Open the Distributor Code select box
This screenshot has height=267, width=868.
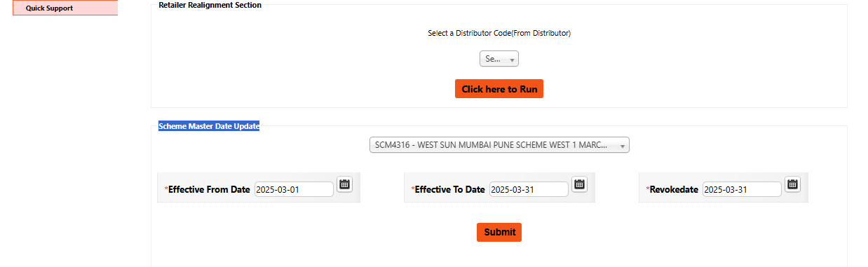pos(499,60)
